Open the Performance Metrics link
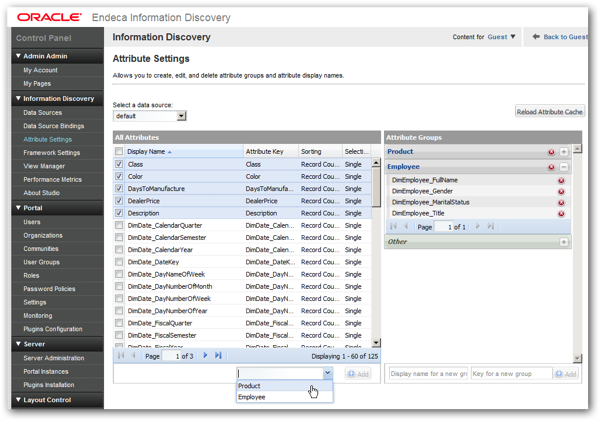Screen dimensions: 600x421 click(52, 179)
